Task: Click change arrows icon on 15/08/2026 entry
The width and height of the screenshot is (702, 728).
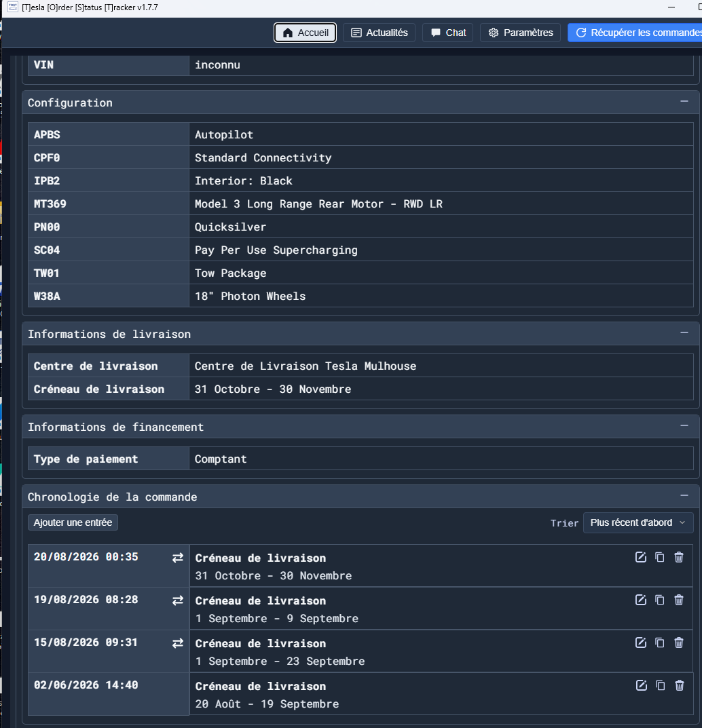Action: tap(178, 643)
